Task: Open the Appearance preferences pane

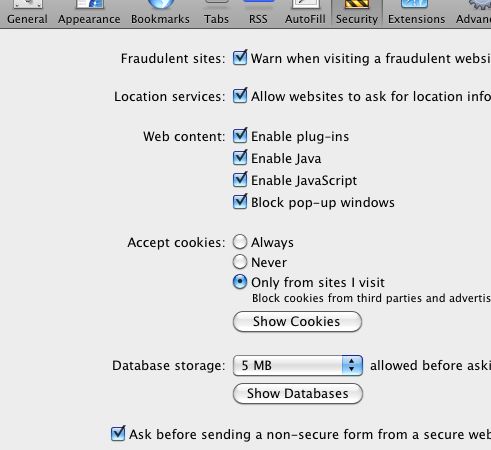Action: 89,13
